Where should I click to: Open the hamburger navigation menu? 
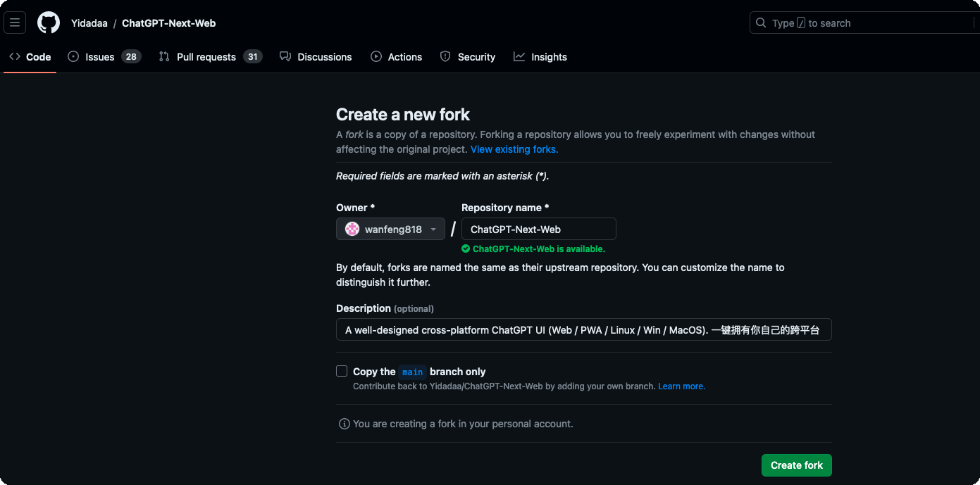pos(15,23)
